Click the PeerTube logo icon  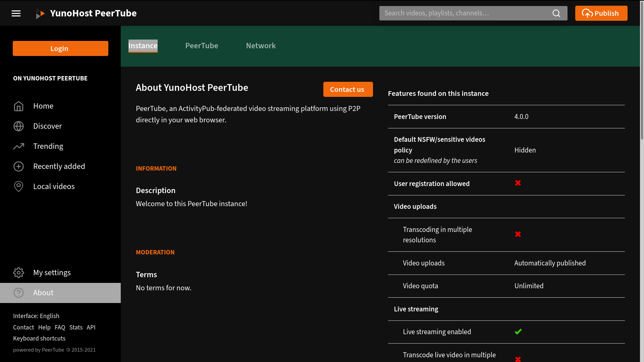click(x=40, y=14)
